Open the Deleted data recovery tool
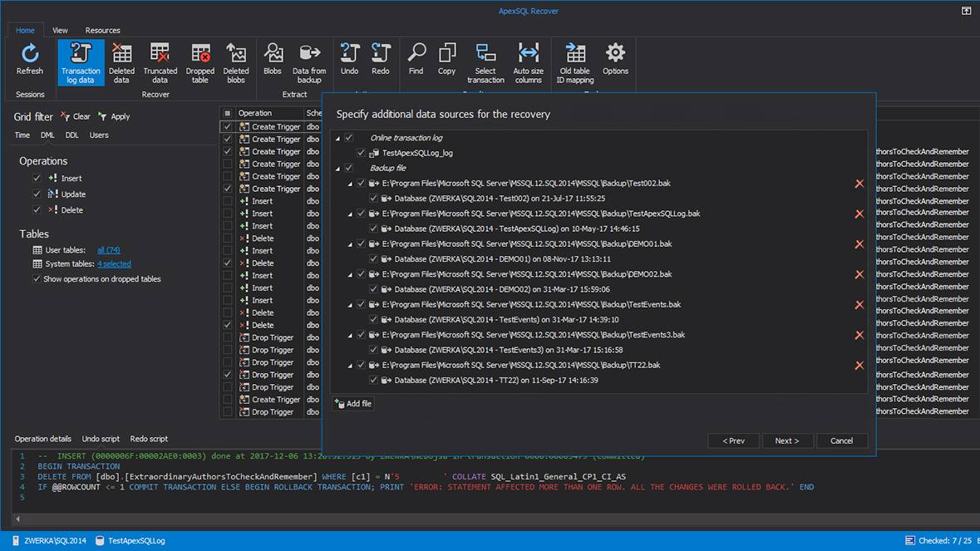 (121, 62)
